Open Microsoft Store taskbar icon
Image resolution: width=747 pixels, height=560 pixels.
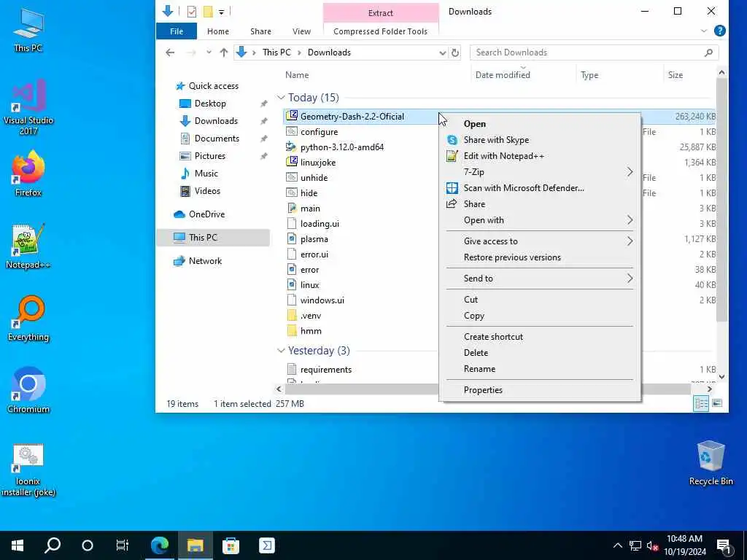click(x=231, y=545)
